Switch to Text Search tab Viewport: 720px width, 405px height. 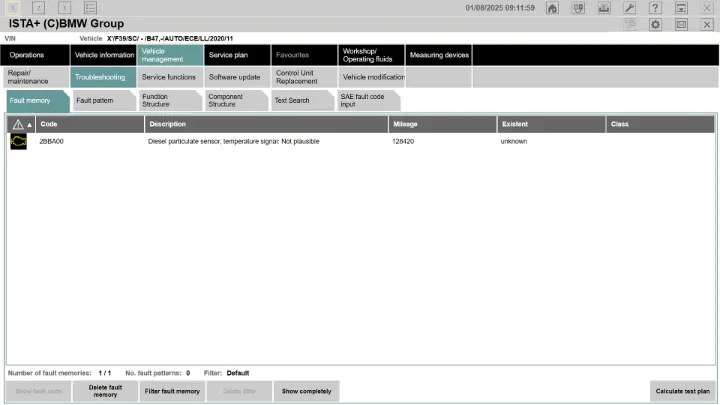(x=302, y=101)
